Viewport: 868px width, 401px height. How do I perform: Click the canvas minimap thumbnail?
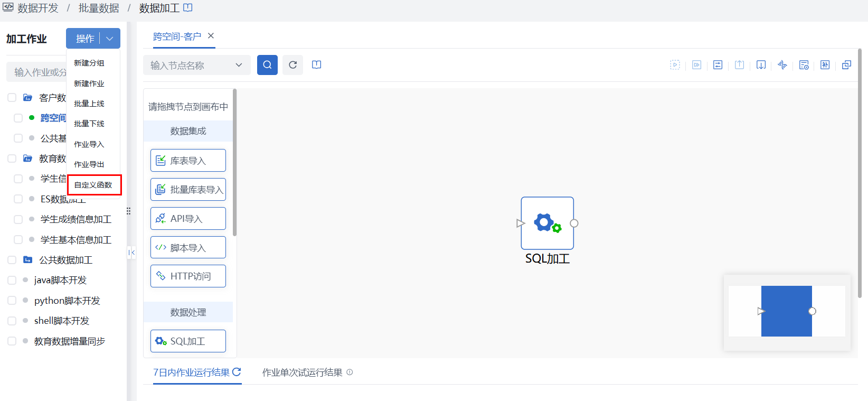coord(787,311)
